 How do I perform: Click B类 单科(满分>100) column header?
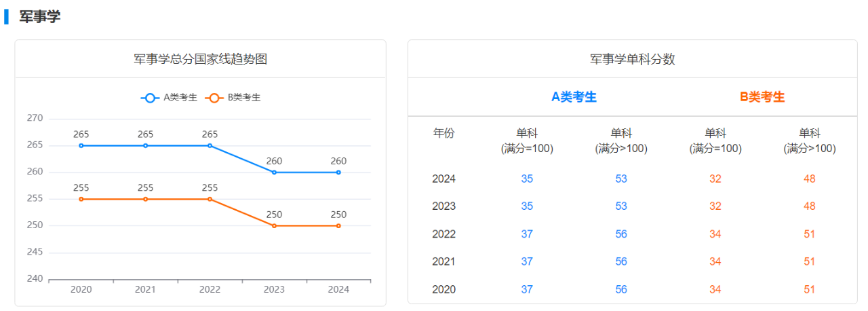click(x=810, y=141)
